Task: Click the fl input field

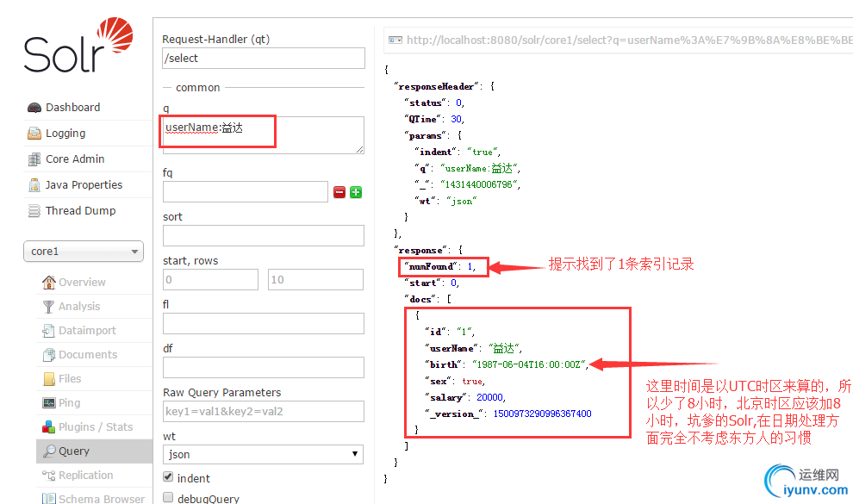Action: [x=264, y=323]
